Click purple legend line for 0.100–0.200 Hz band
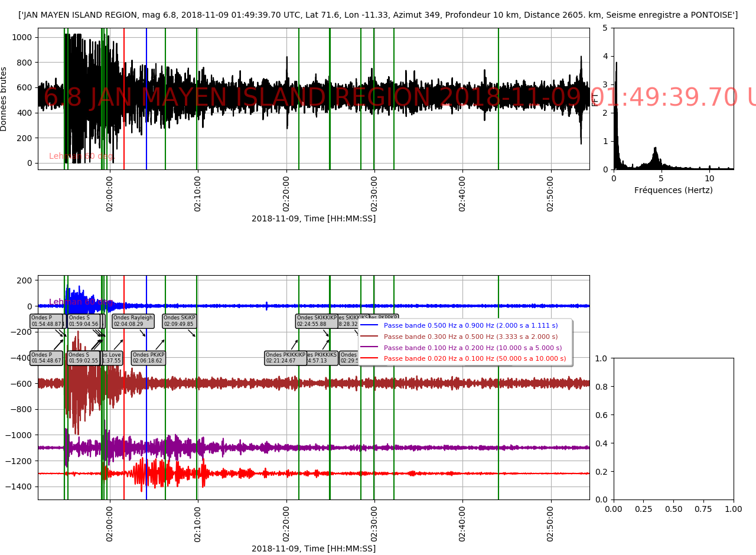 (x=369, y=348)
